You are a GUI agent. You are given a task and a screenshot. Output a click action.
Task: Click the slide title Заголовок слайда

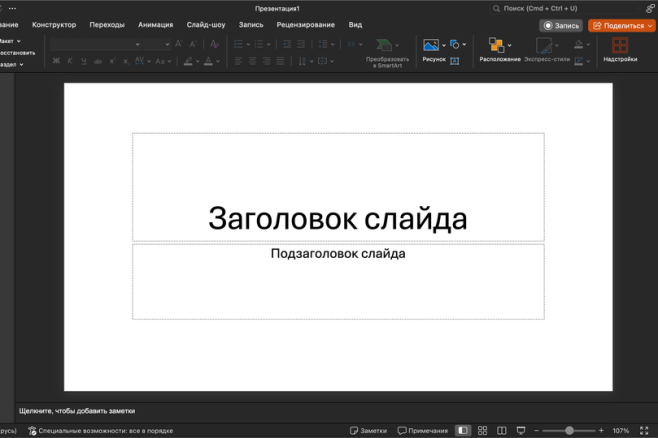click(338, 219)
